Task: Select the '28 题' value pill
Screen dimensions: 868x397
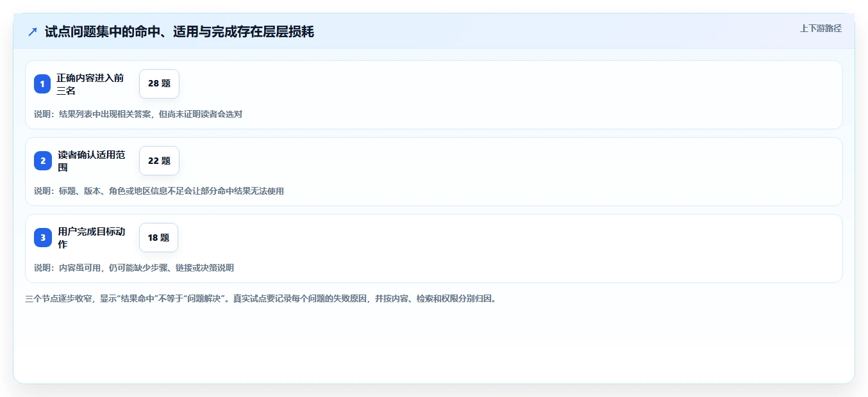Action: coord(159,84)
